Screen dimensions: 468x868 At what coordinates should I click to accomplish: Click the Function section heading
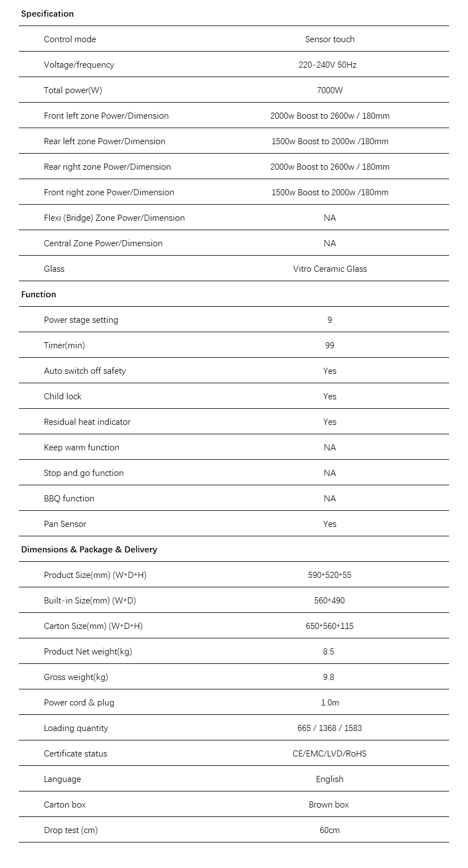click(x=38, y=295)
